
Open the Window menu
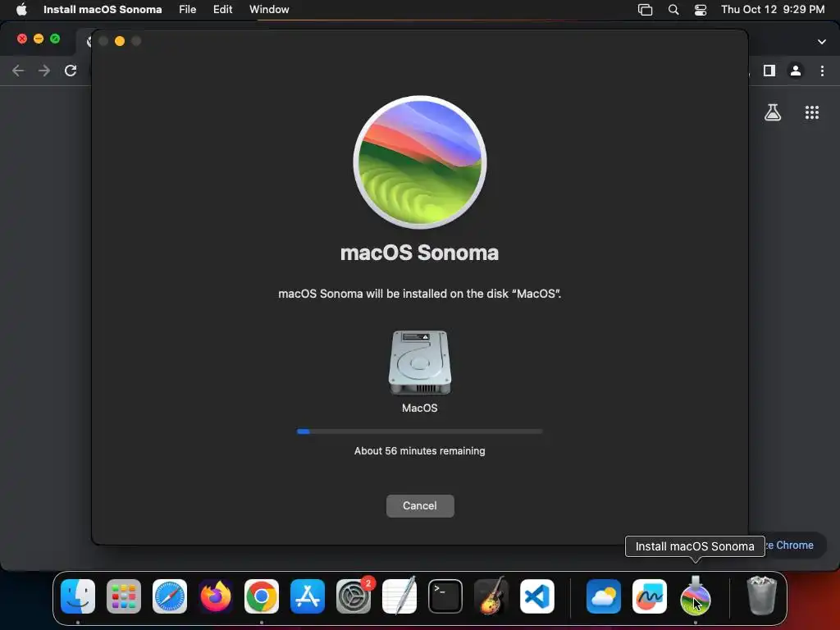pyautogui.click(x=269, y=9)
